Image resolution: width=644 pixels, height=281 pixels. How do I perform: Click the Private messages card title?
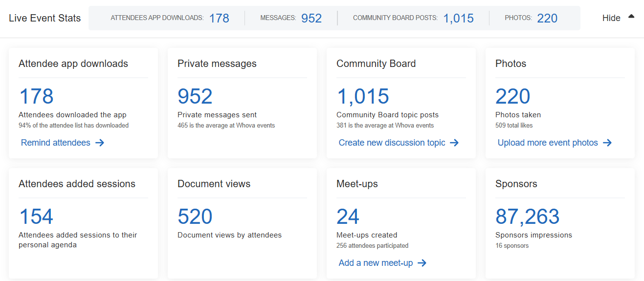pyautogui.click(x=217, y=64)
